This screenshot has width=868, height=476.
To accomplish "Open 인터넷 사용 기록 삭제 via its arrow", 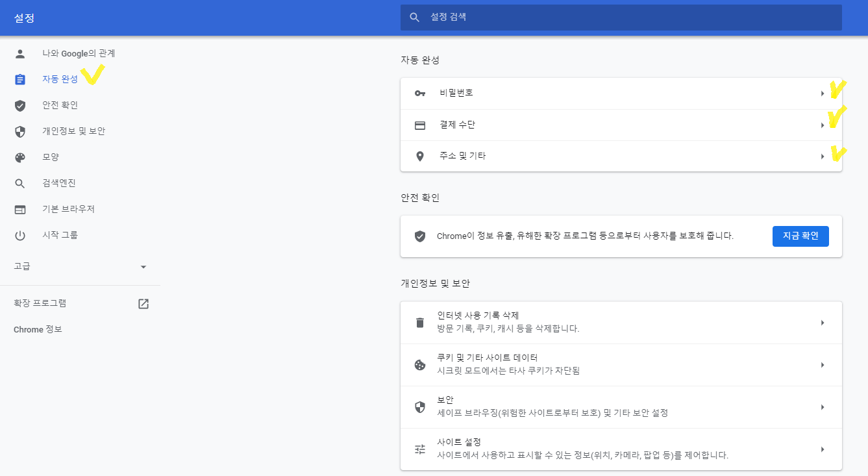I will 823,323.
